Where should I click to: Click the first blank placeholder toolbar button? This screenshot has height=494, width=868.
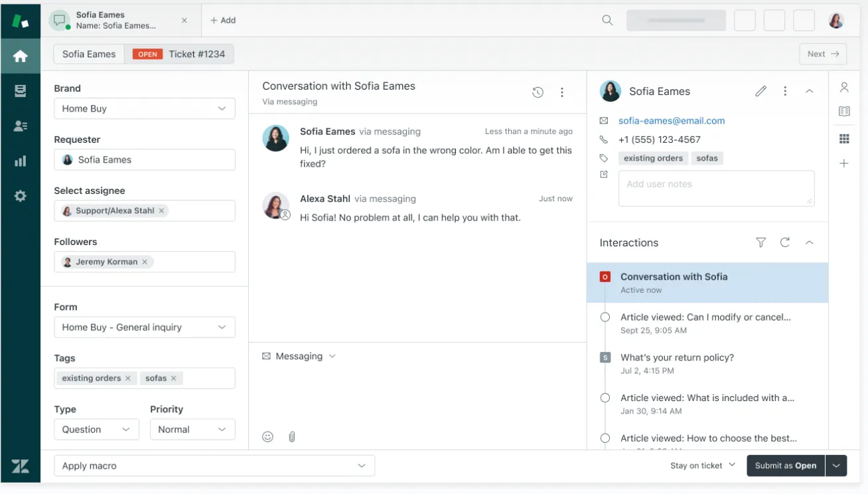745,21
